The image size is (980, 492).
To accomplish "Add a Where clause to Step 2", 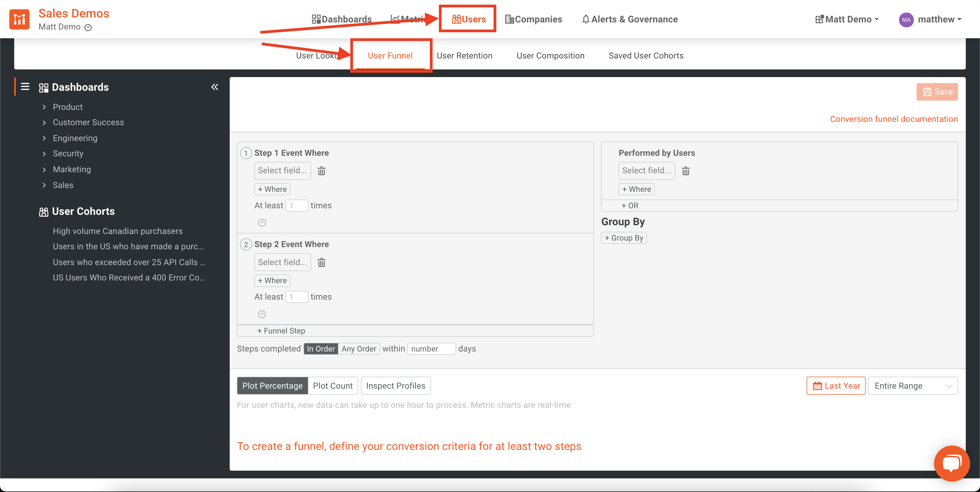I will coord(272,280).
